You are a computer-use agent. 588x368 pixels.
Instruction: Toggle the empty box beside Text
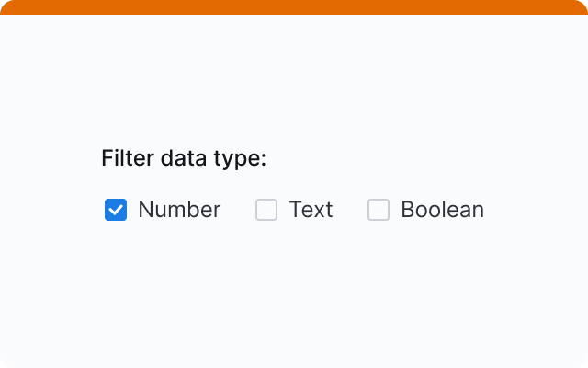click(266, 211)
